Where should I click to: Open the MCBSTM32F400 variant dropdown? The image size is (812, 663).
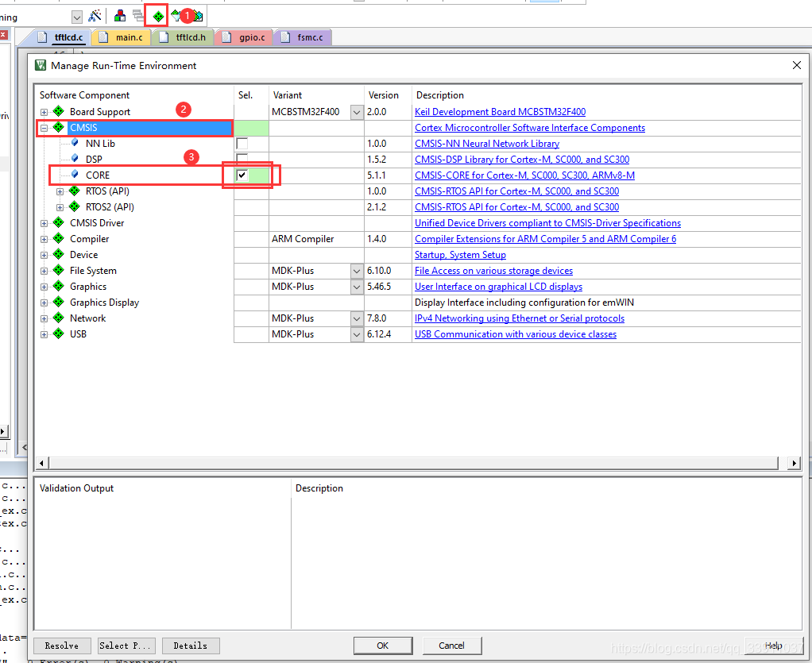pyautogui.click(x=357, y=112)
